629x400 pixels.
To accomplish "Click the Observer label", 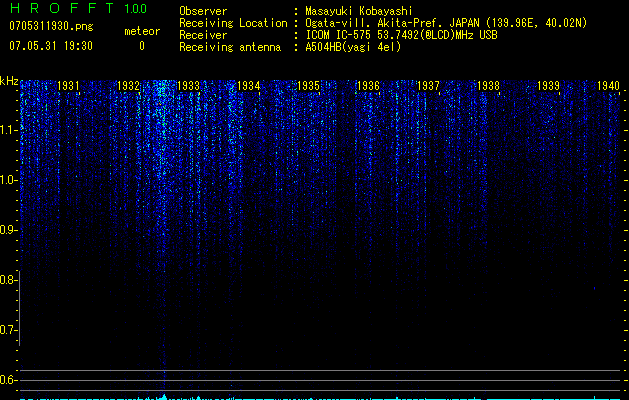I will 203,11.
